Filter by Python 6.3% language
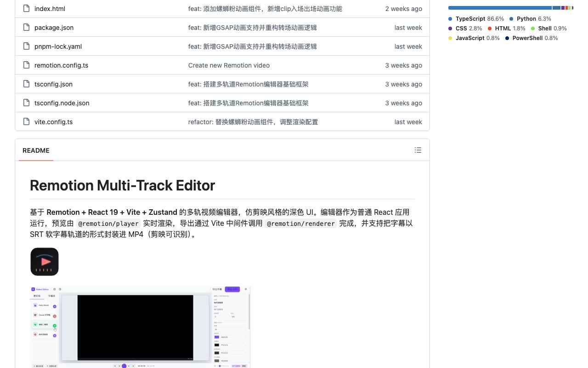Image resolution: width=588 pixels, height=368 pixels. [530, 19]
